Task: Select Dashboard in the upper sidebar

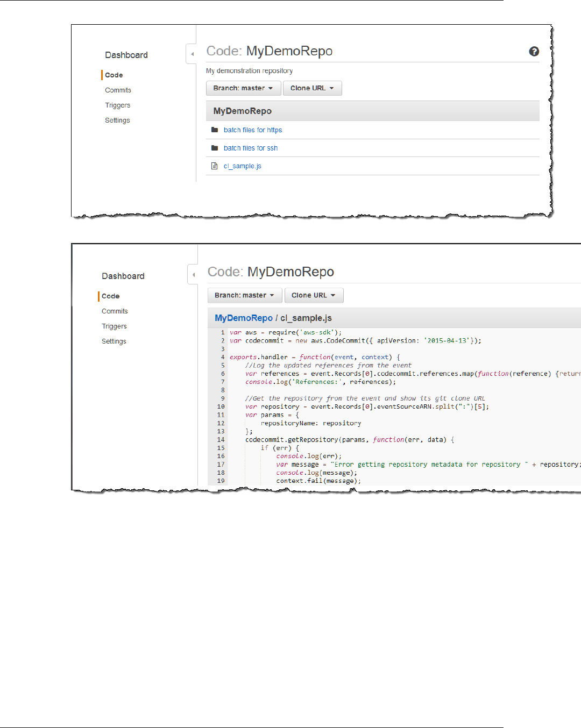Action: (x=126, y=55)
